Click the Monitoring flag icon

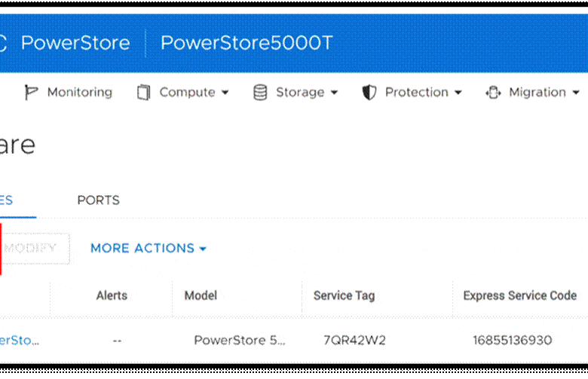coord(31,92)
